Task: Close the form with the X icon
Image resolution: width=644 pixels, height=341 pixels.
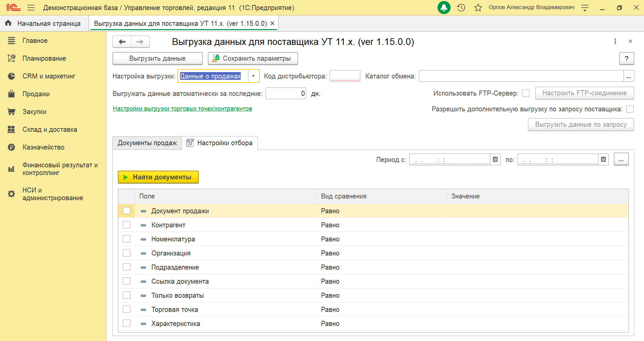Action: tap(630, 41)
